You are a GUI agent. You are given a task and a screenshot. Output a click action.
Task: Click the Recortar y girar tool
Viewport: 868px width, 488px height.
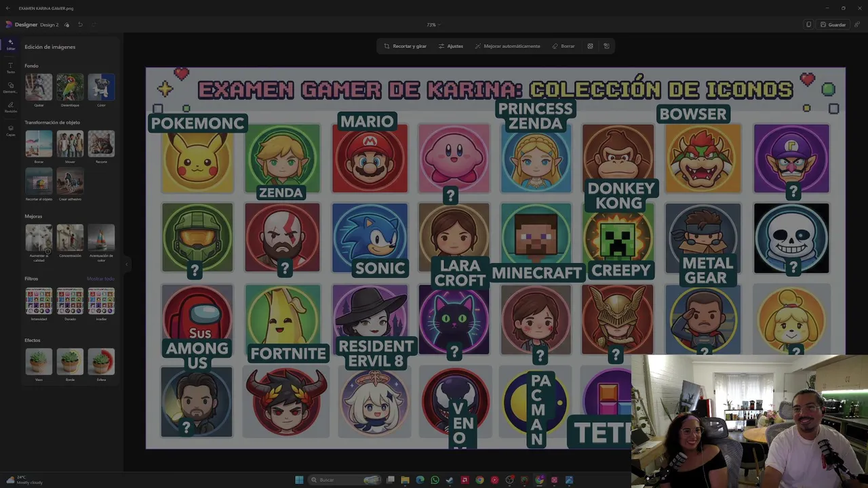pyautogui.click(x=405, y=46)
